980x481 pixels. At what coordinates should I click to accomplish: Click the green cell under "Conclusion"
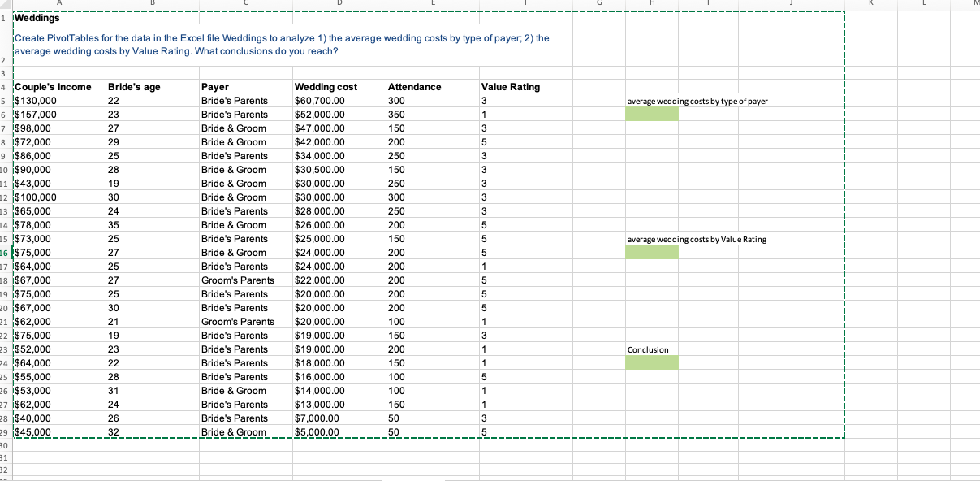pyautogui.click(x=651, y=362)
